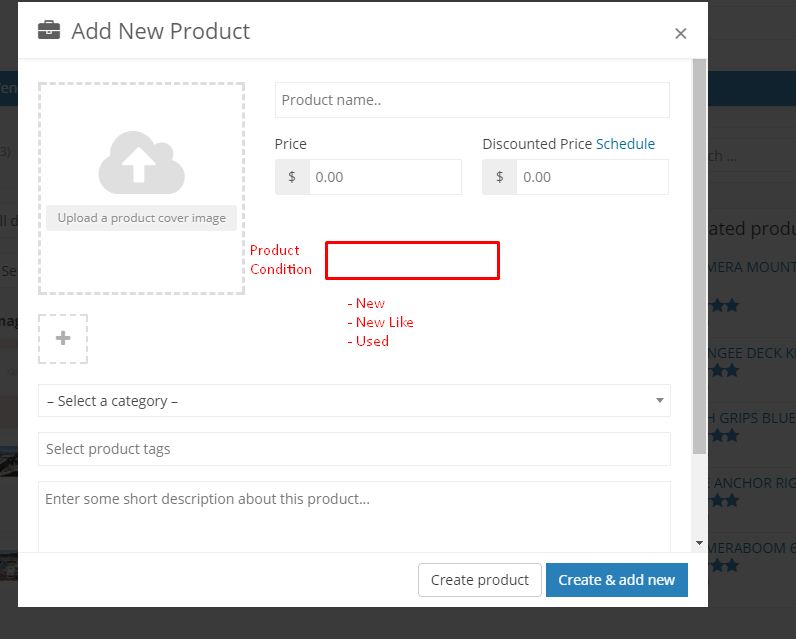This screenshot has width=796, height=639.
Task: Open the discounted price Schedule link
Action: [x=625, y=144]
